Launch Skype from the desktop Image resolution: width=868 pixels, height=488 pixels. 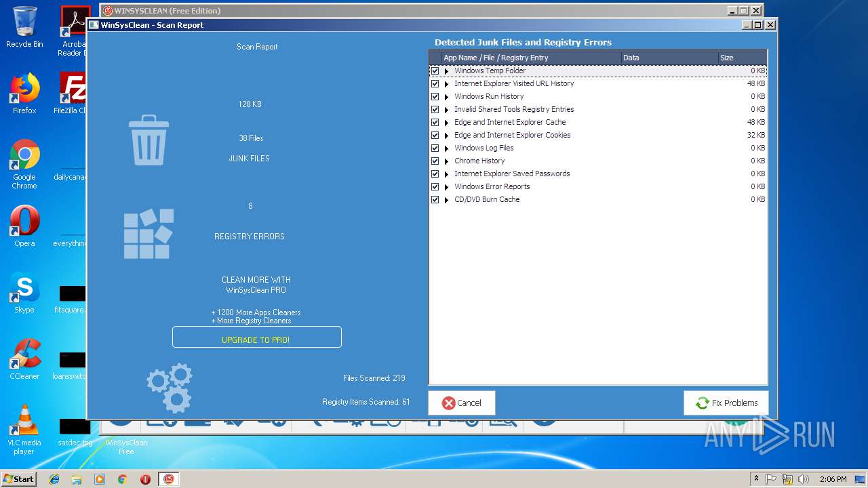pyautogui.click(x=24, y=293)
